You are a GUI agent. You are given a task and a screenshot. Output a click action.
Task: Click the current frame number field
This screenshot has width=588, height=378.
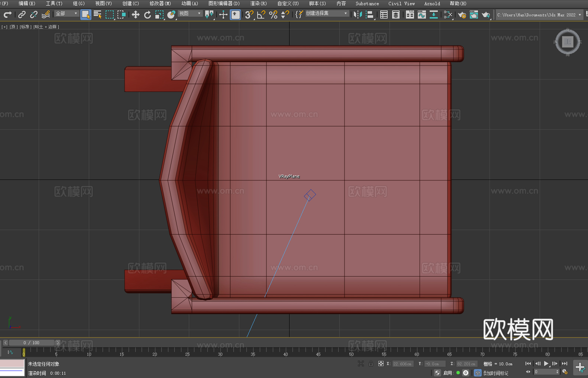pyautogui.click(x=546, y=372)
